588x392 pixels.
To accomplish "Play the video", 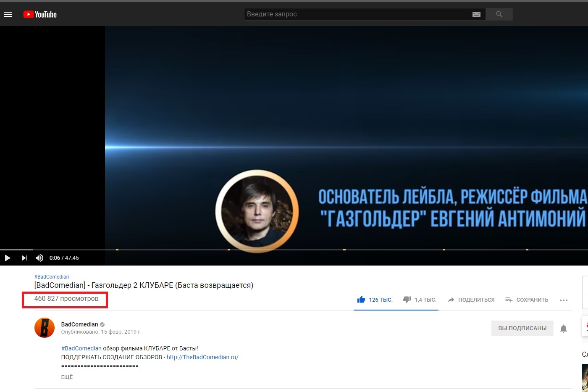I will [7, 258].
